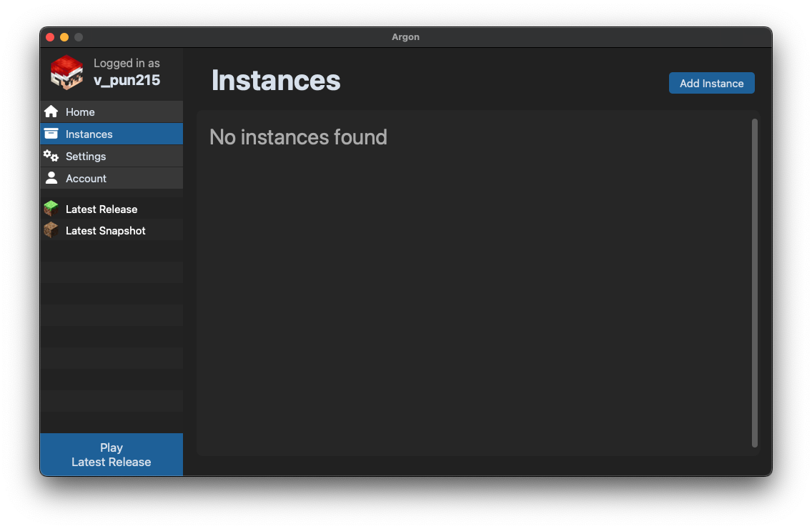Click the Settings gears icon
This screenshot has height=529, width=812.
coord(51,156)
